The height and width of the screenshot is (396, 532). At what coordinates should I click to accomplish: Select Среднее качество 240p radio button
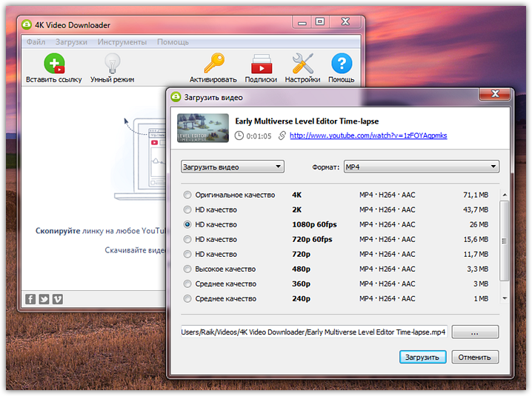(x=187, y=299)
